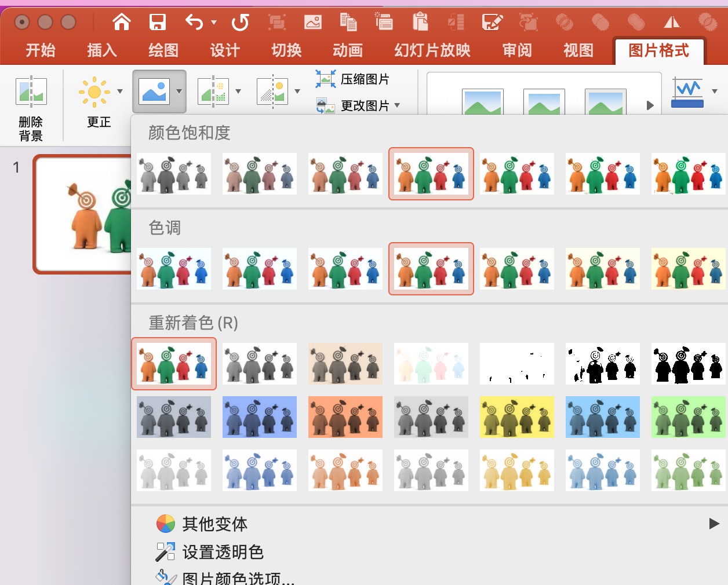Select the grayscale recolor swatch
The height and width of the screenshot is (585, 728).
coord(260,364)
